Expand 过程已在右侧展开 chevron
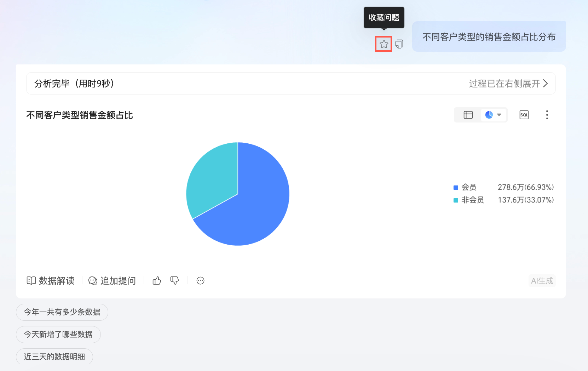The height and width of the screenshot is (371, 588). (546, 84)
